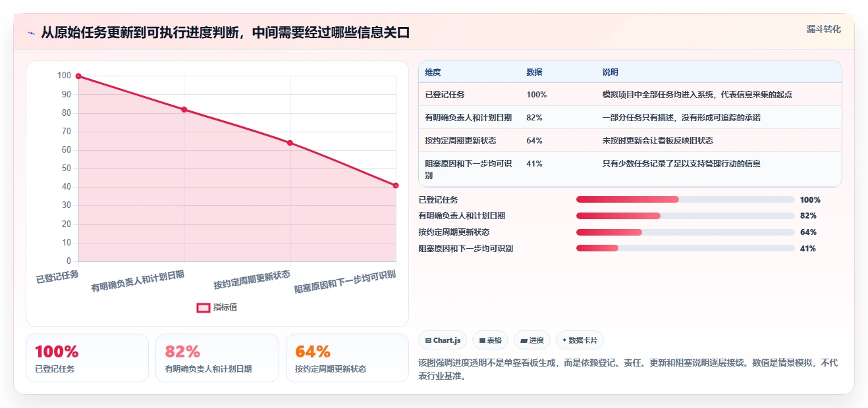Click the y-axis tick label 0
Viewport: 868px width, 408px height.
click(x=68, y=261)
